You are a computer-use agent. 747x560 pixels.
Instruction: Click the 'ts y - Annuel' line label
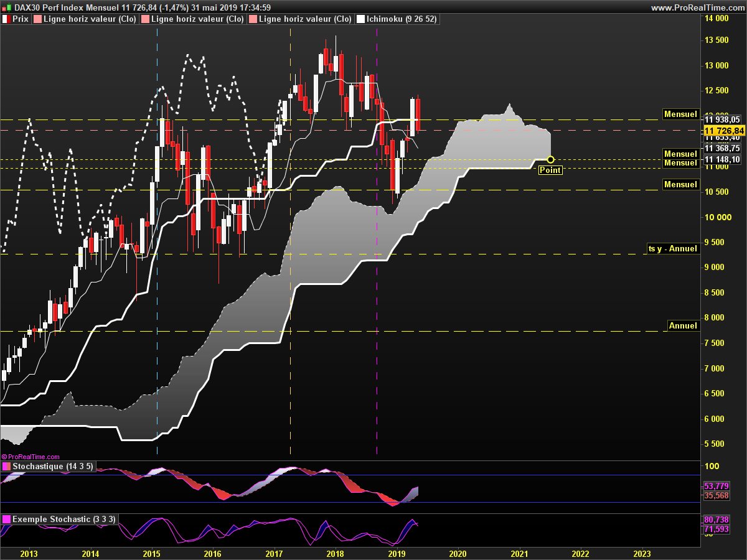click(672, 249)
